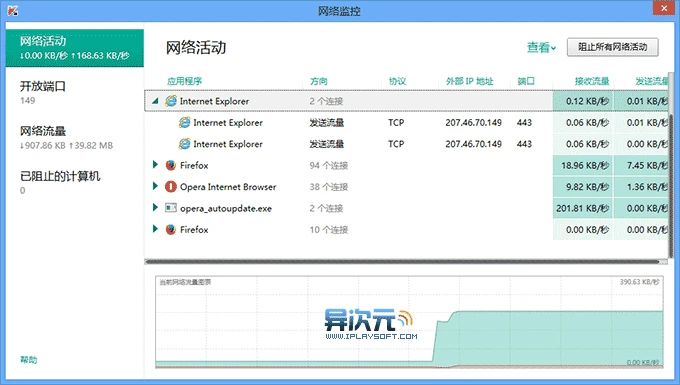Click the Firefox icon with 10 connections
Screen dimensions: 680x385
pos(171,229)
